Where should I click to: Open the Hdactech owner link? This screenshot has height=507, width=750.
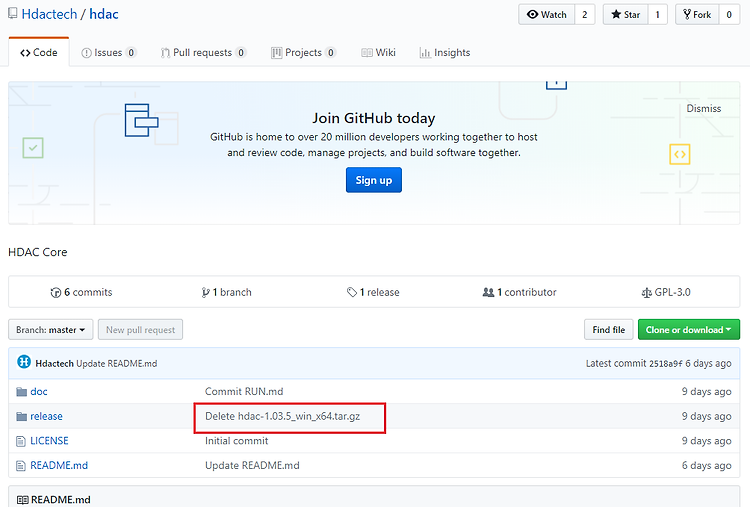click(x=49, y=14)
